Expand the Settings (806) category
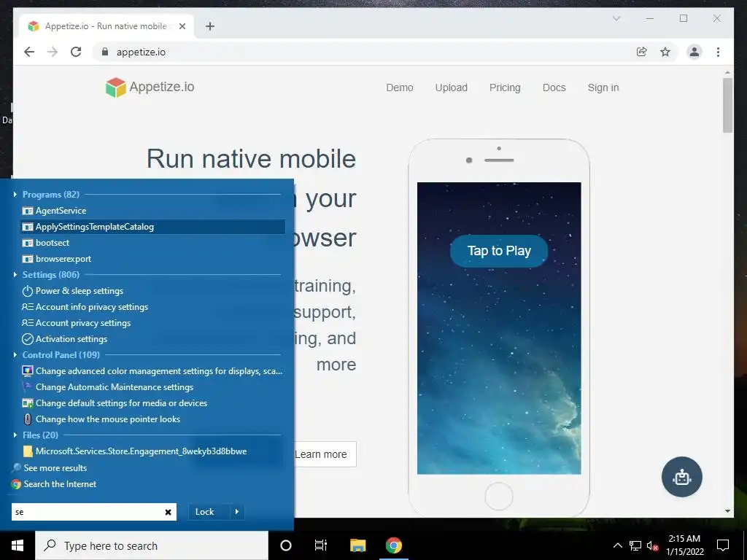 coord(15,275)
